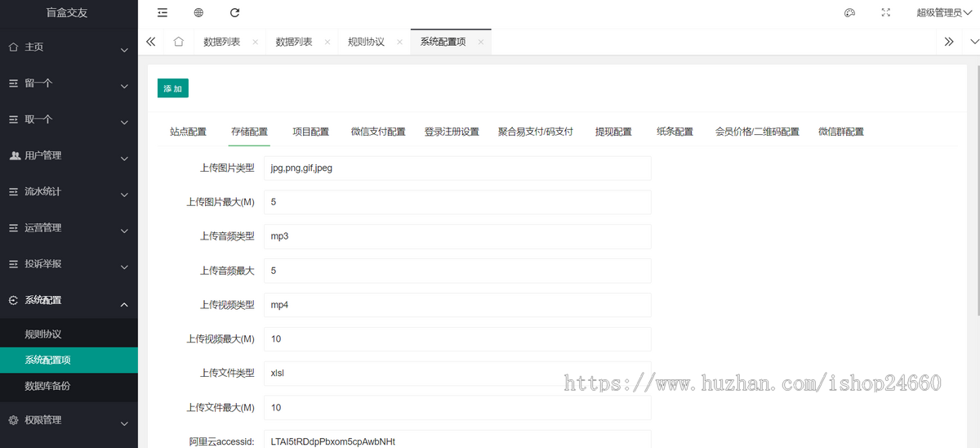Switch to 规则协议 tab
Screen dimensions: 980x448
coord(366,42)
